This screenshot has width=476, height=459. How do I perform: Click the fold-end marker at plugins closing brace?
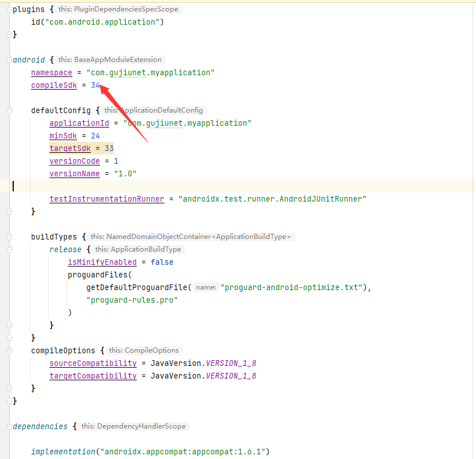tap(9, 34)
